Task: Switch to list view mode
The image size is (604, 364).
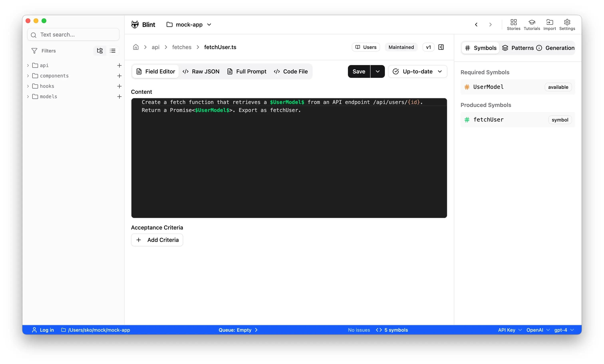Action: (x=112, y=51)
